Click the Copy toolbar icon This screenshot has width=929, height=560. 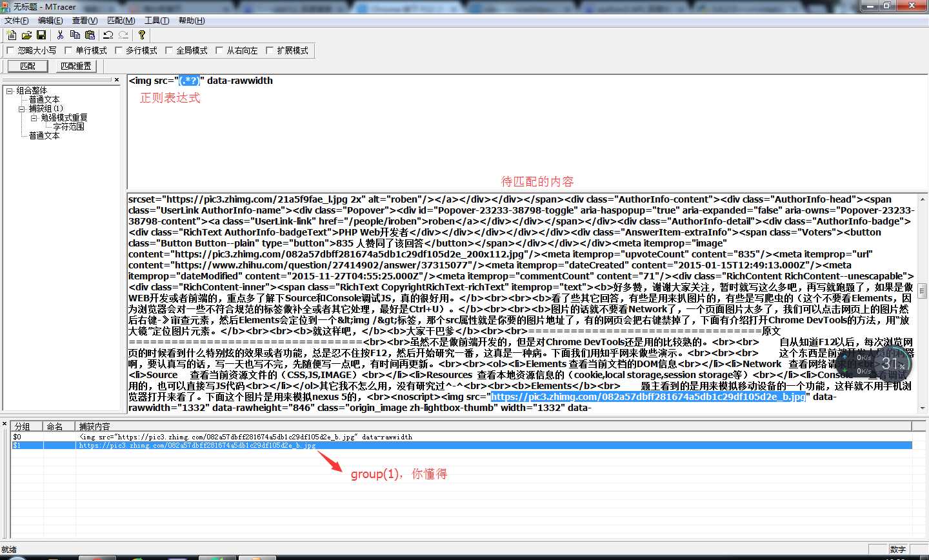coord(75,35)
